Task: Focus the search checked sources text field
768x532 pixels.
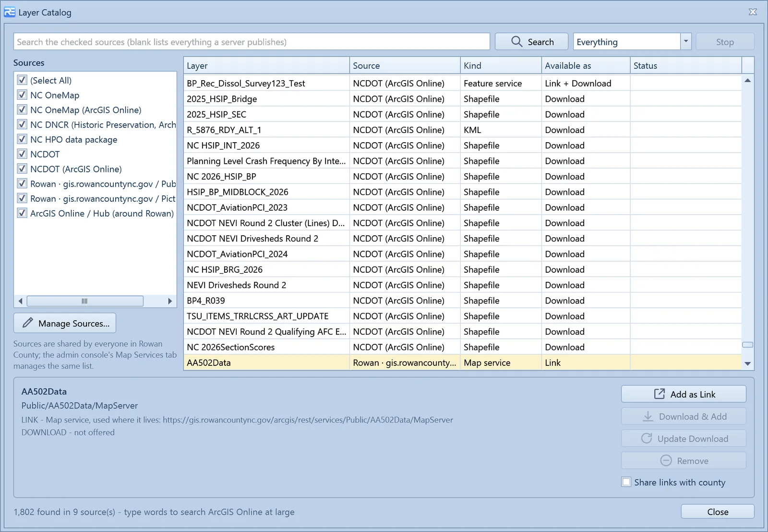Action: coord(252,42)
